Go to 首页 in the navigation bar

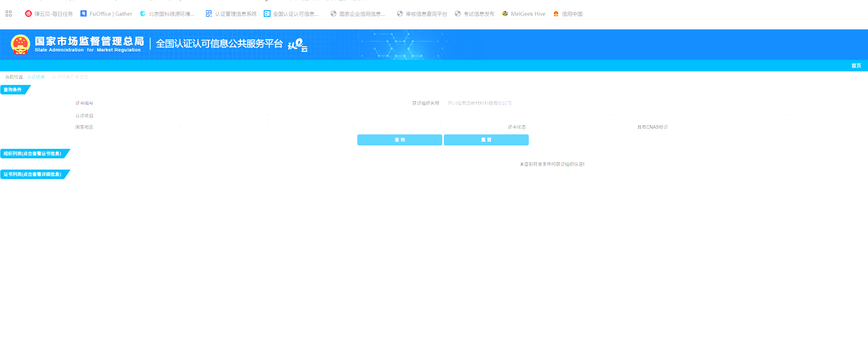(x=856, y=66)
